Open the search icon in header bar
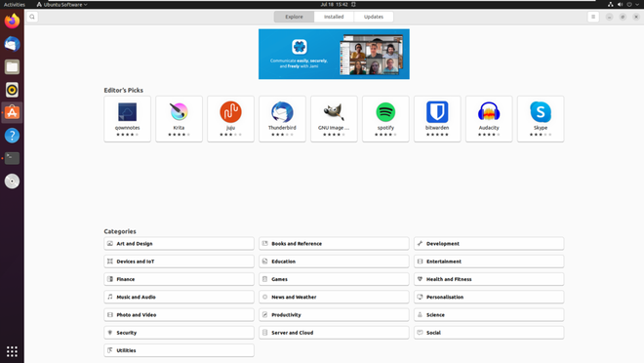Screen dimensions: 644x363 32,17
